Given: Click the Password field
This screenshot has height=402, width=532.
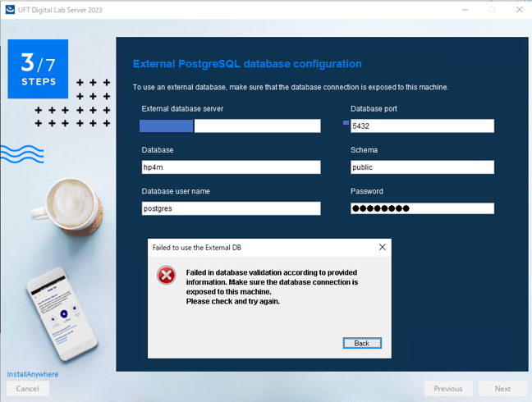Looking at the screenshot, I should pos(422,208).
